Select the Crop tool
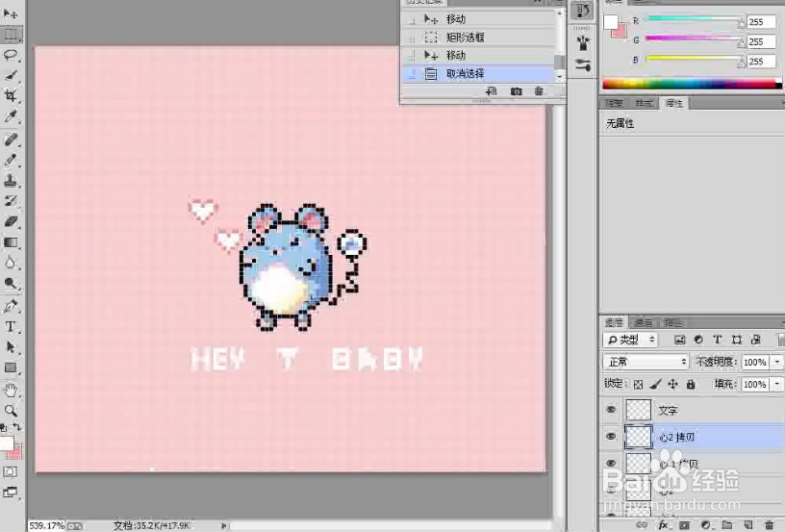The width and height of the screenshot is (785, 532). tap(11, 95)
